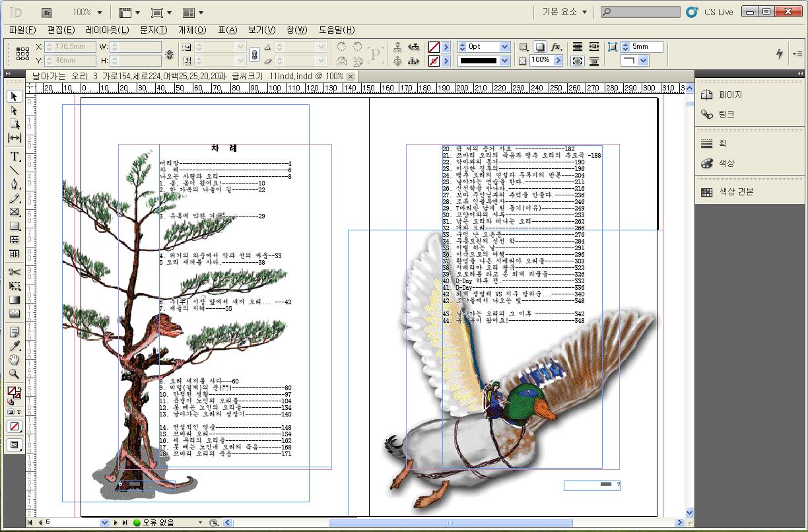Open the 개체(O) menu
This screenshot has height=532, width=808.
(192, 30)
